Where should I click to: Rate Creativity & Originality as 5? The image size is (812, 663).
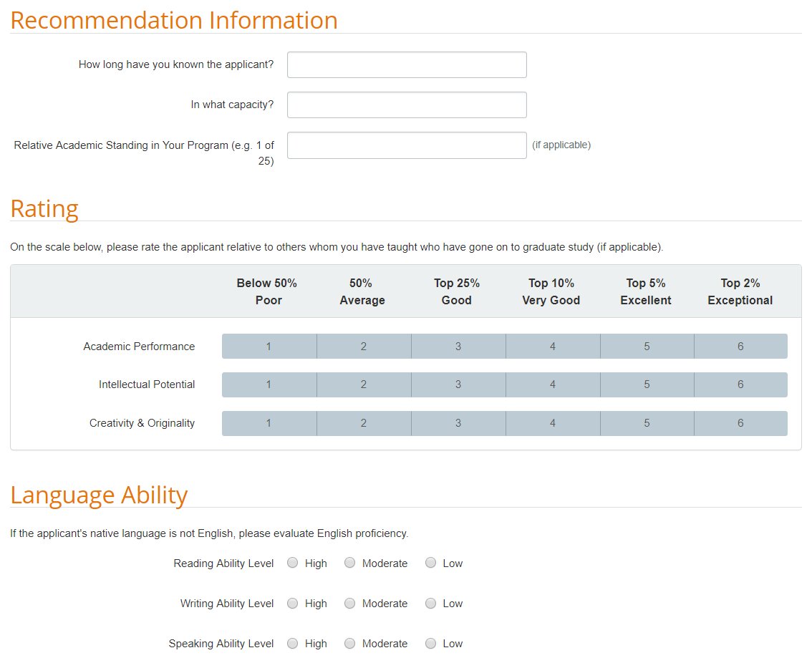pyautogui.click(x=647, y=423)
